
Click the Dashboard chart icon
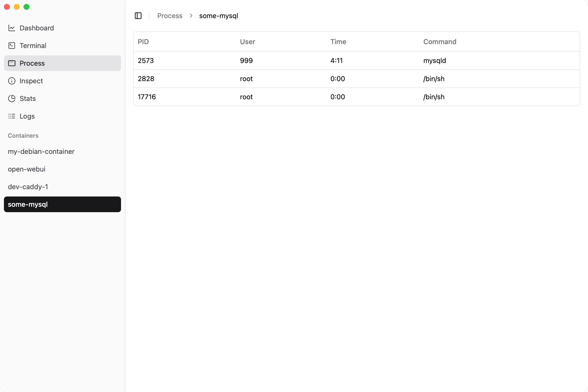[x=12, y=28]
